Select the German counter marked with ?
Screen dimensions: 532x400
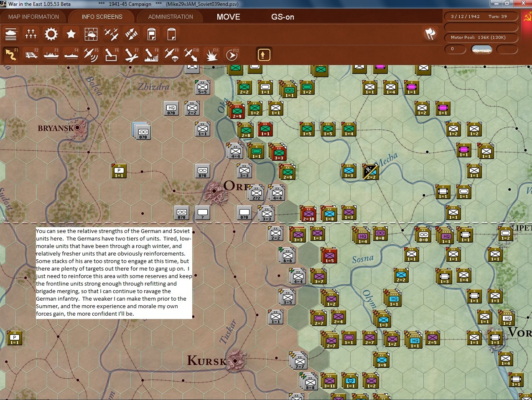pos(202,213)
